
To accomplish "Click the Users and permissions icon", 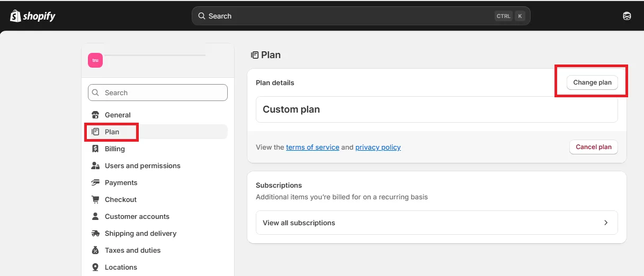I will 95,165.
